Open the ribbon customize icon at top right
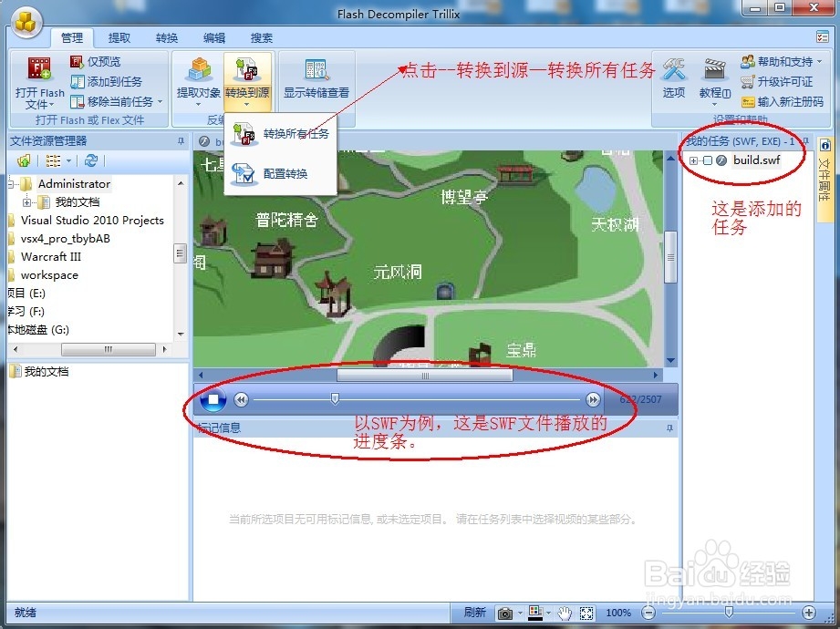 click(x=823, y=37)
